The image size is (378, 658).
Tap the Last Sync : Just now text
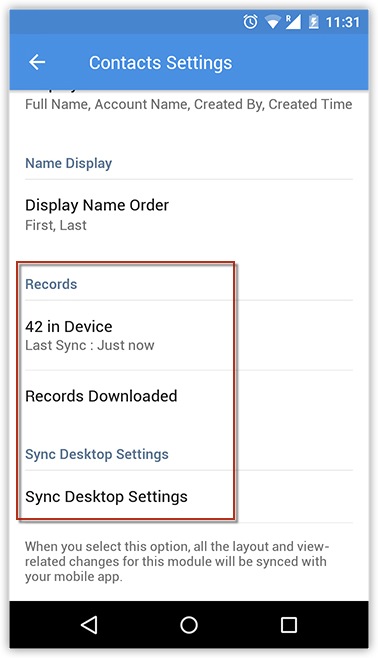pyautogui.click(x=89, y=345)
